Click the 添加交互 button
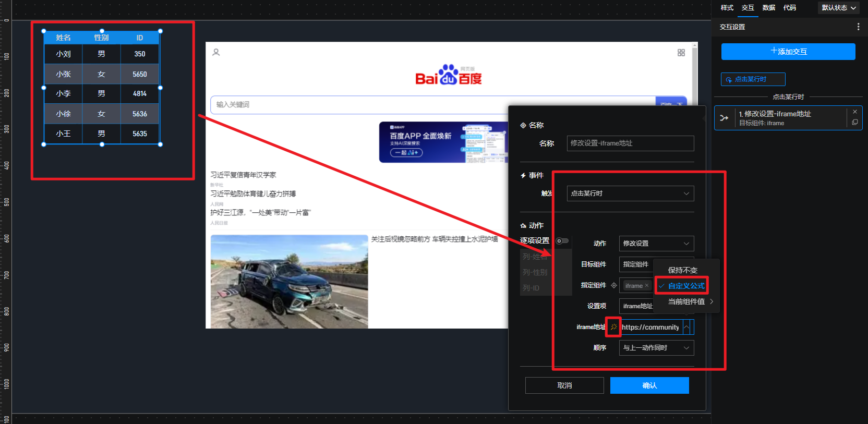Image resolution: width=868 pixels, height=424 pixels. tap(788, 52)
